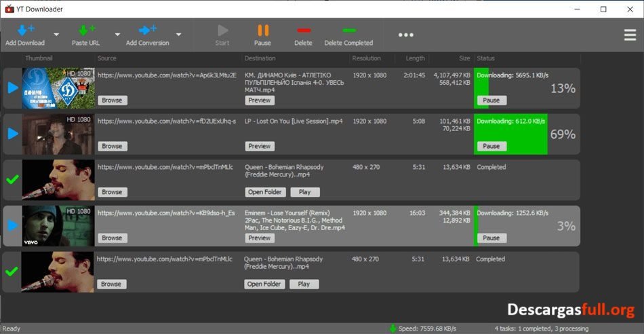Click the 13% green progress bar
This screenshot has height=334, width=644.
tap(481, 88)
